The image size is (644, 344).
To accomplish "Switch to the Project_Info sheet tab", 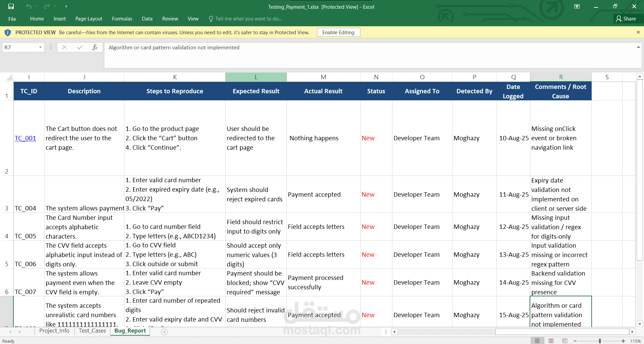I will 54,331.
